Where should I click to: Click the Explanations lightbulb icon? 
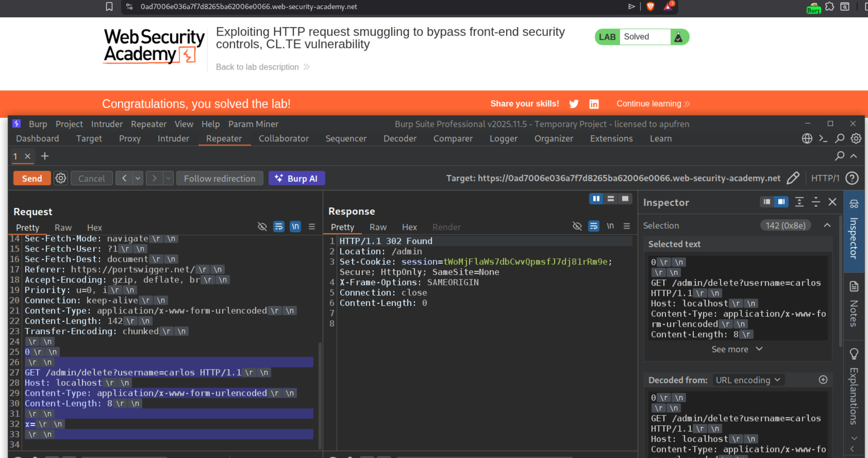pyautogui.click(x=854, y=354)
